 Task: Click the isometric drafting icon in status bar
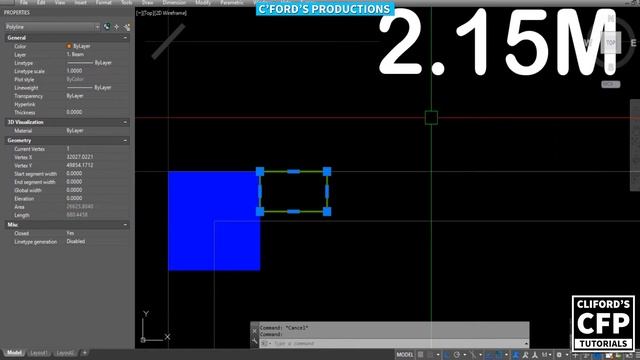pos(473,355)
